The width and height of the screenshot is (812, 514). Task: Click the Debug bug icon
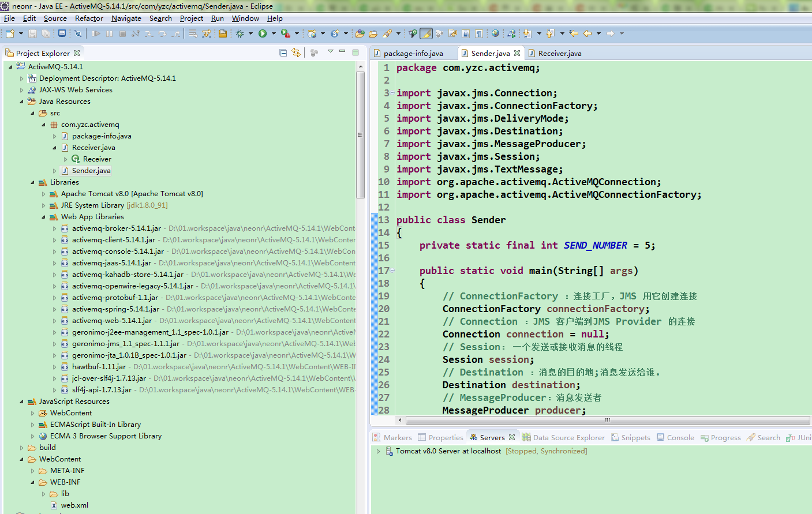pos(240,33)
